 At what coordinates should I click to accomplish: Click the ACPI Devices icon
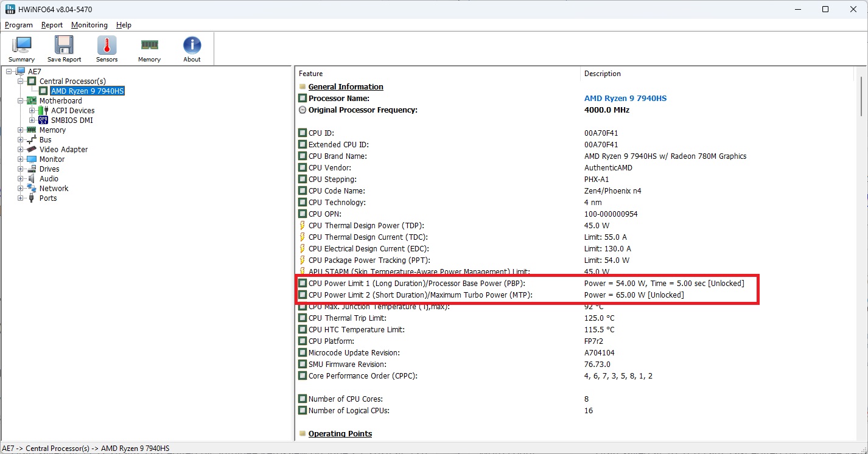(x=43, y=111)
